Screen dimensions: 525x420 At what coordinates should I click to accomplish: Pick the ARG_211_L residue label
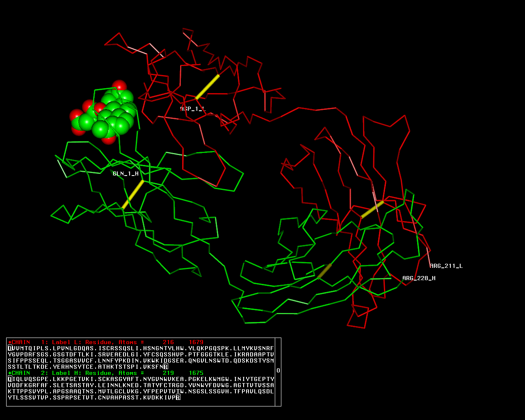click(x=446, y=266)
